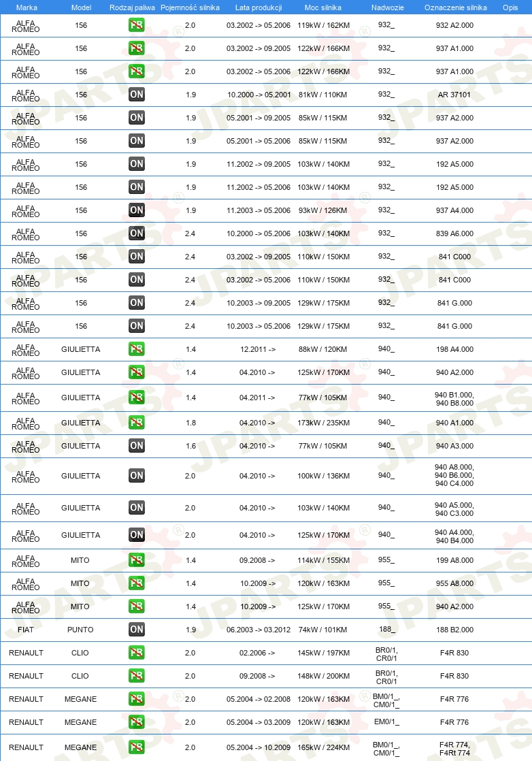
Task: Click diesel ON icon for AR 37101 row
Action: [137, 95]
